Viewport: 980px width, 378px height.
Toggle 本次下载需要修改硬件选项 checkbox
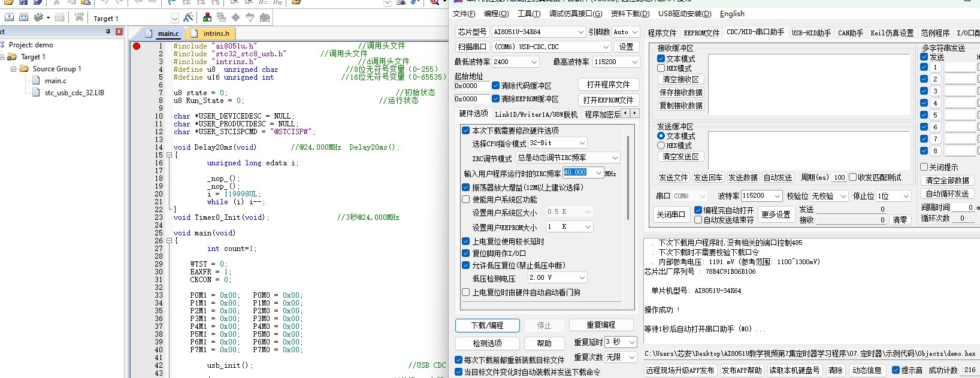coord(466,131)
